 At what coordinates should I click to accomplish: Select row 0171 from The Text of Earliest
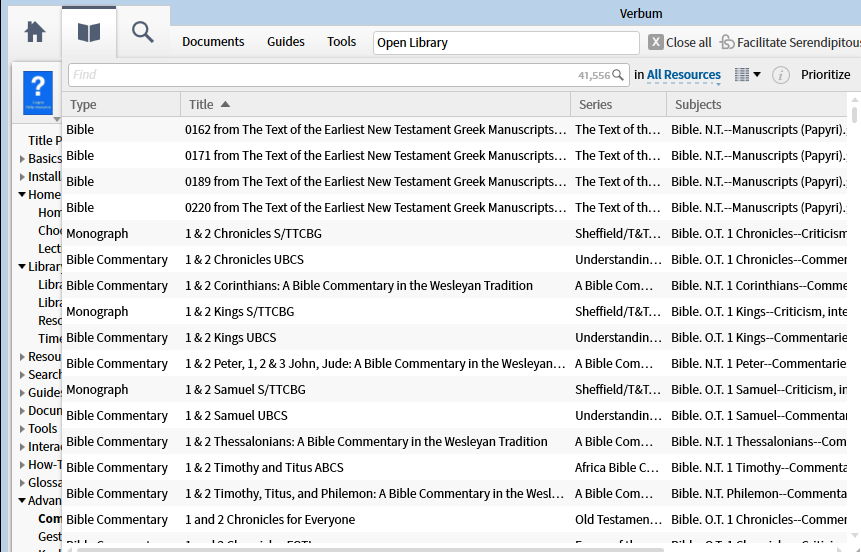pos(455,155)
